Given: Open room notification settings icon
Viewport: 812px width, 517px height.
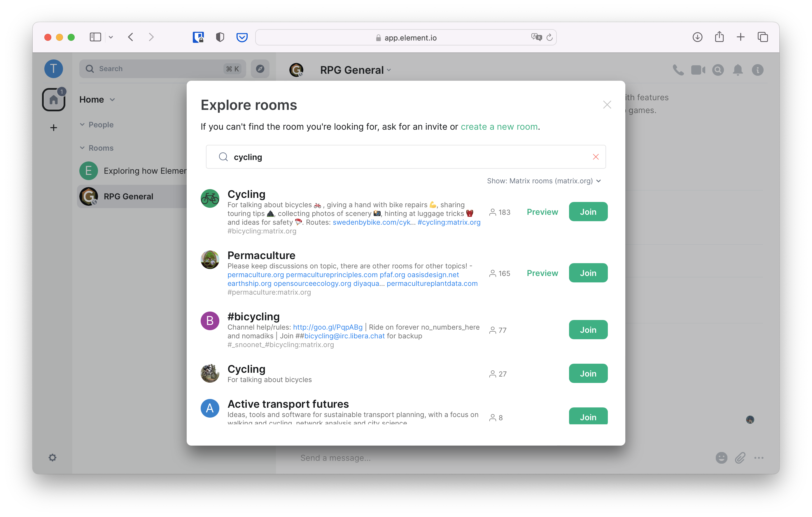Looking at the screenshot, I should [x=738, y=70].
